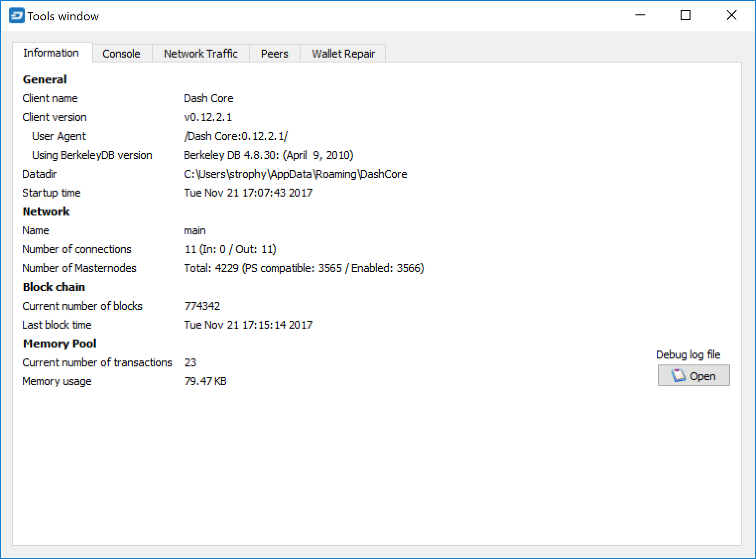Viewport: 756px width, 559px height.
Task: Select the Datadir path C:\Users\strophy\AppData\Roaming\DashCore
Action: [x=295, y=174]
